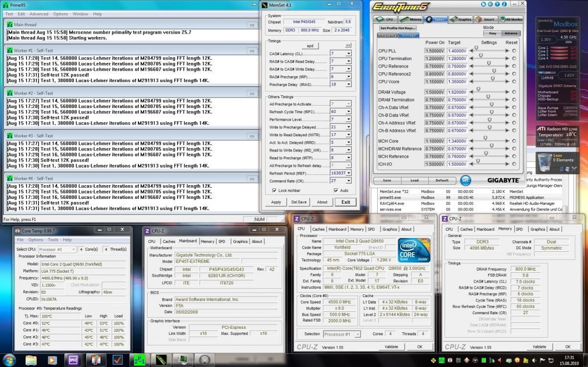Click the Main thread window icon
Viewport: 588px width, 367px height.
[10, 24]
